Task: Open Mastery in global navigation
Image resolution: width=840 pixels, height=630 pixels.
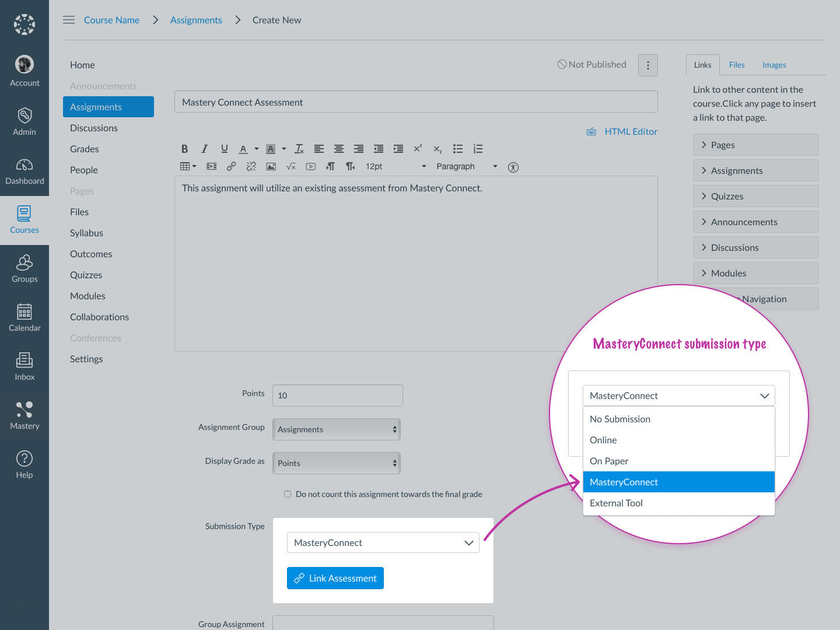Action: coord(24,415)
